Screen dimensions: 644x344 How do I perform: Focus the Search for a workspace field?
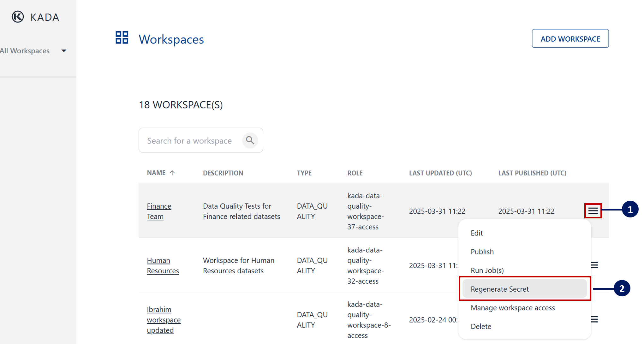click(x=189, y=141)
